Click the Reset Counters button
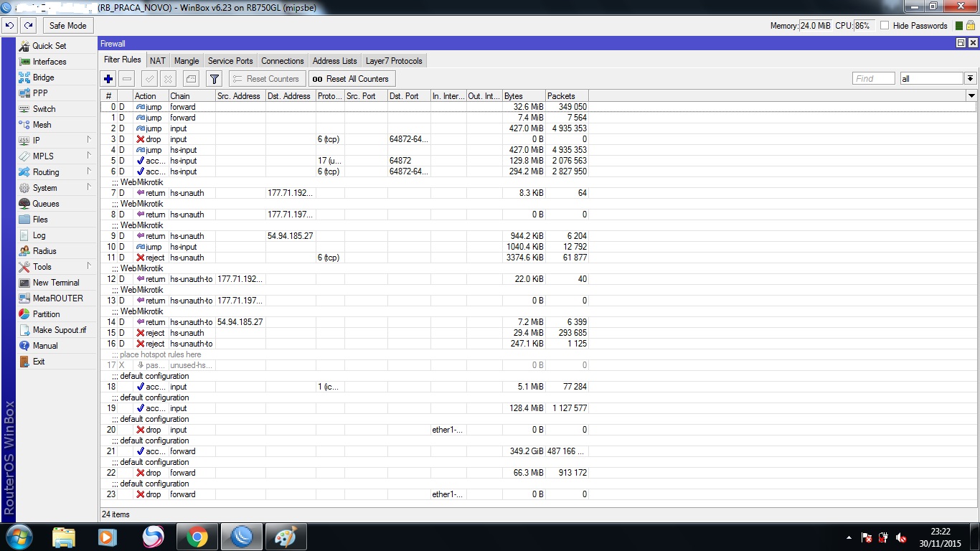This screenshot has width=980, height=551. click(x=267, y=79)
